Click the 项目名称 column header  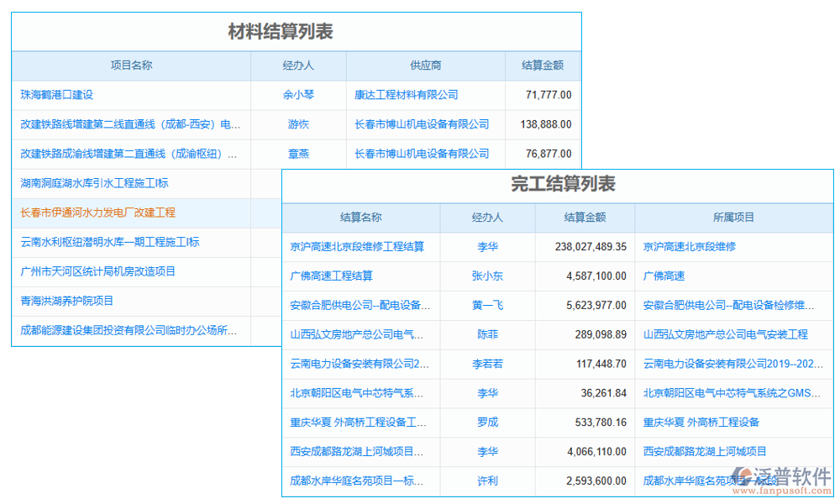[x=131, y=66]
